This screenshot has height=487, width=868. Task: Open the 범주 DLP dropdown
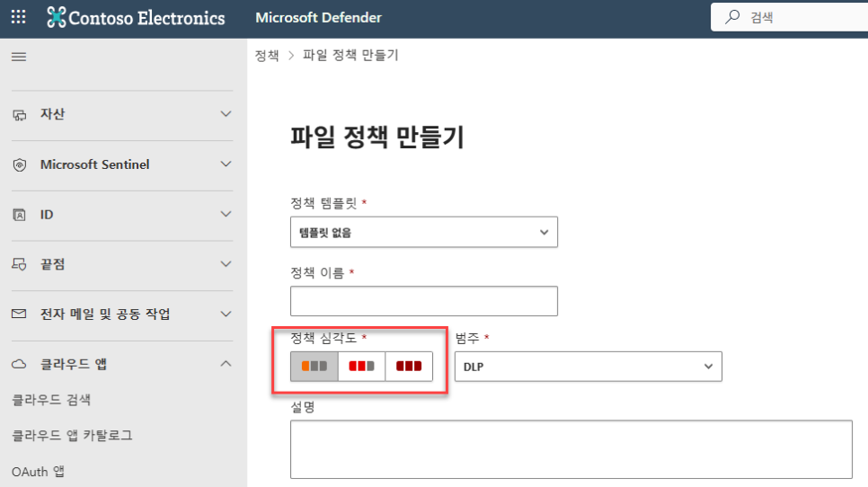point(589,367)
